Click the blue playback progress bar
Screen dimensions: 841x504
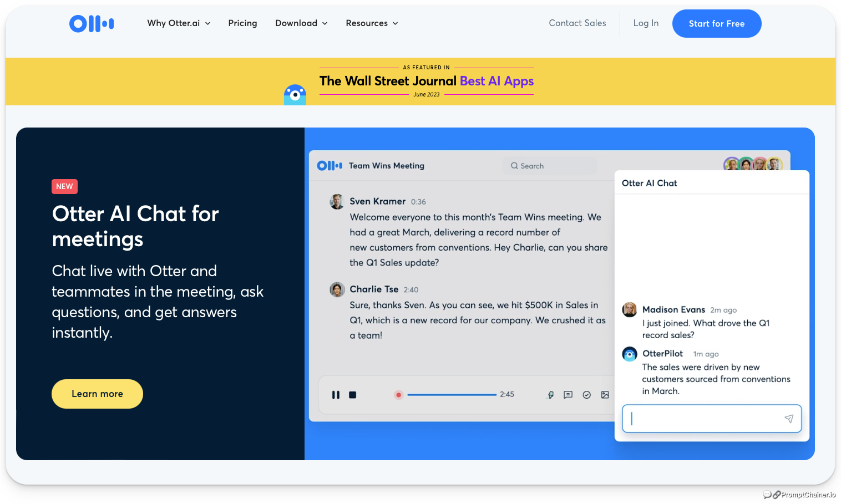point(452,395)
